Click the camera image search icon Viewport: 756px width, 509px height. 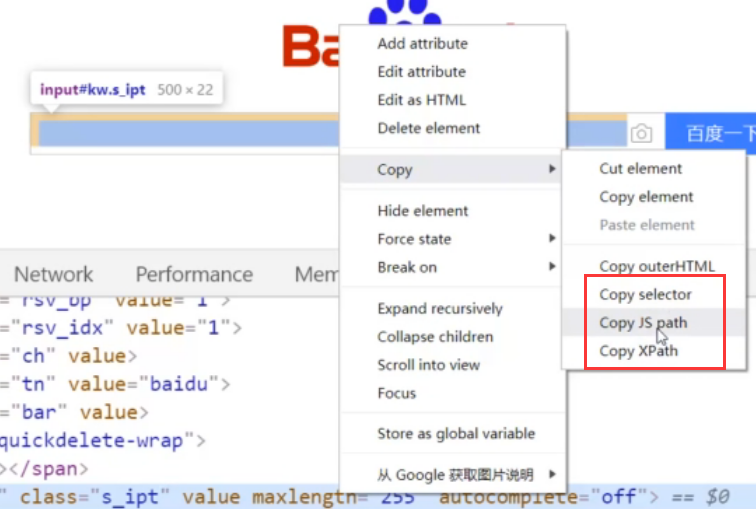[x=641, y=133]
